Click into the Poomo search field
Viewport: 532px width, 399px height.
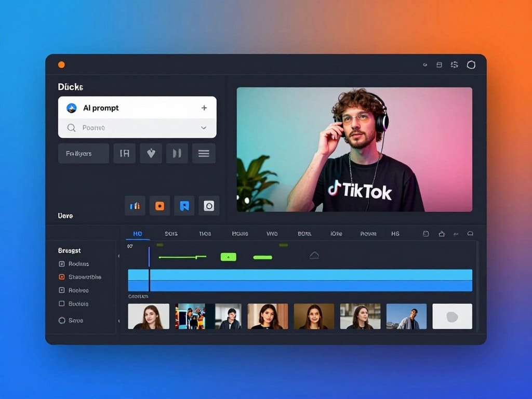click(x=137, y=128)
